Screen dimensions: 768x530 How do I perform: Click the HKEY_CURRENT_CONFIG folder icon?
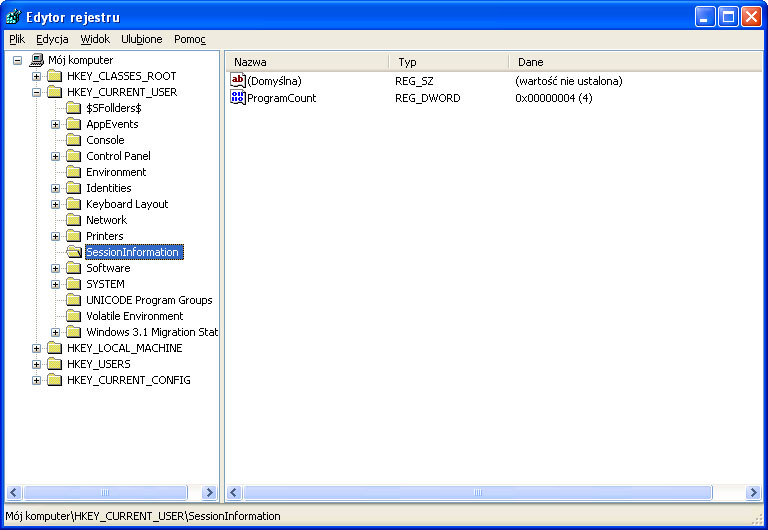(54, 380)
